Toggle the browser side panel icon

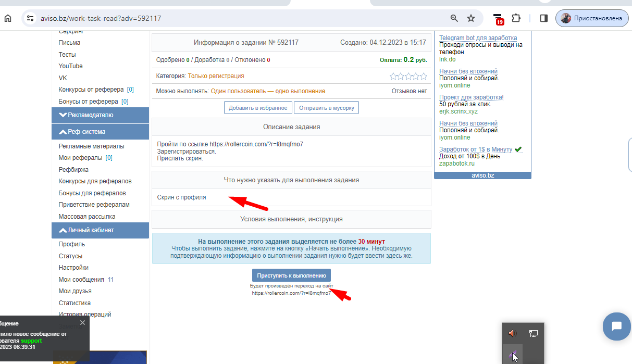pyautogui.click(x=543, y=18)
